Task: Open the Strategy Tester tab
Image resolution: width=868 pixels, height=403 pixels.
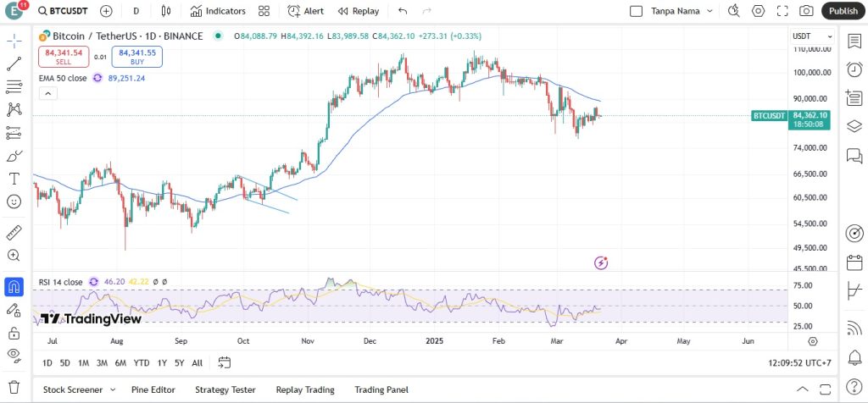Action: pyautogui.click(x=225, y=389)
